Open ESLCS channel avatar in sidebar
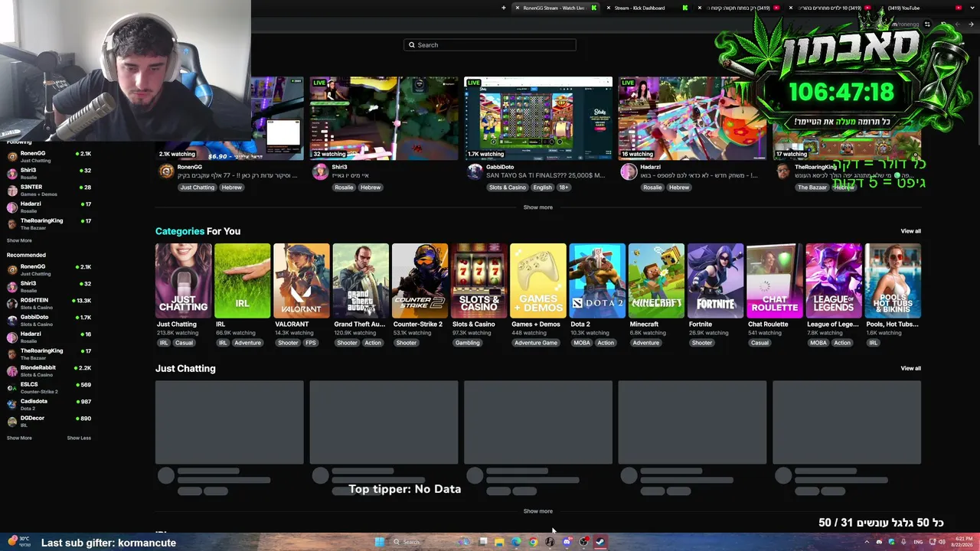The width and height of the screenshot is (980, 551). pyautogui.click(x=12, y=388)
